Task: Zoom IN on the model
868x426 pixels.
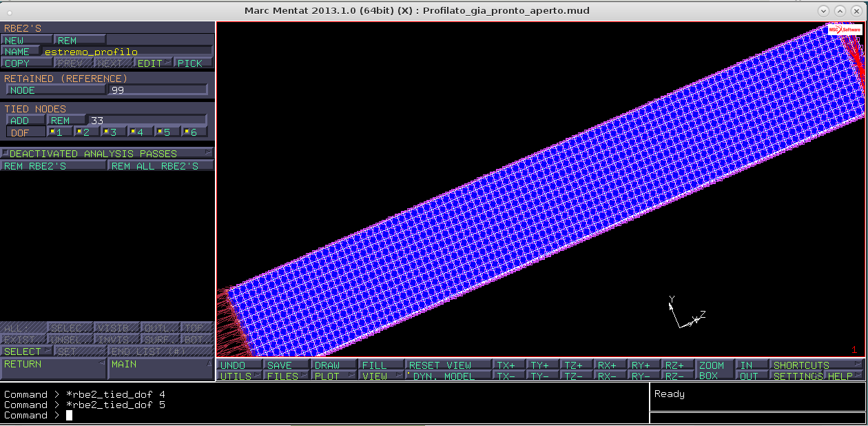Action: pos(752,365)
